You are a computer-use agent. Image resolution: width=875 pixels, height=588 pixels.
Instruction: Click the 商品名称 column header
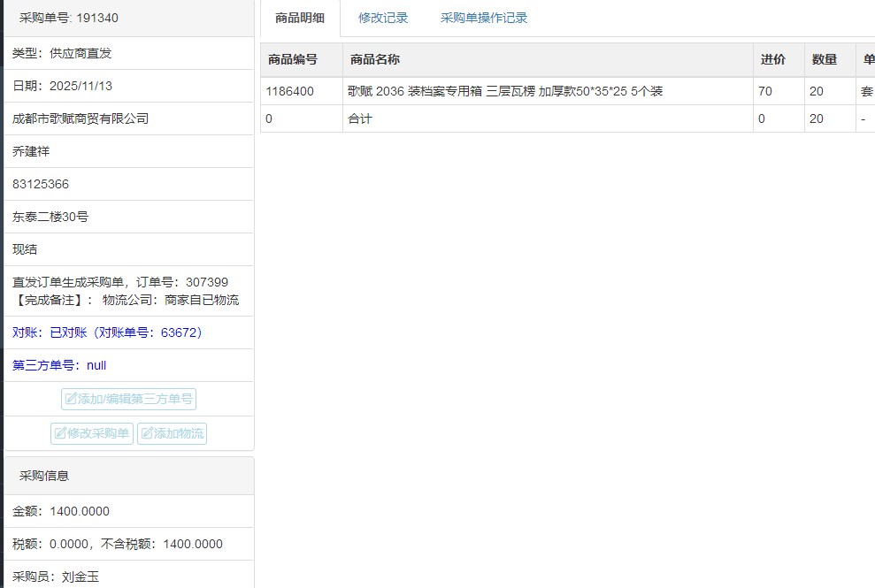pyautogui.click(x=374, y=59)
